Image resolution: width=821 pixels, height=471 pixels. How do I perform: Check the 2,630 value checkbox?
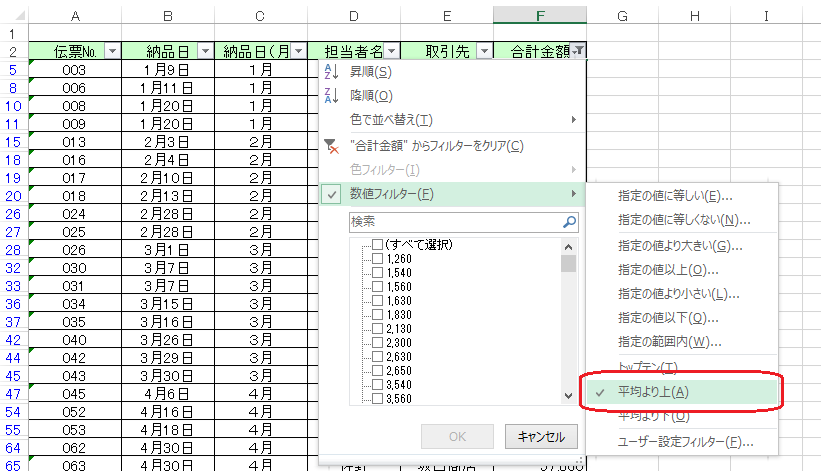point(378,357)
